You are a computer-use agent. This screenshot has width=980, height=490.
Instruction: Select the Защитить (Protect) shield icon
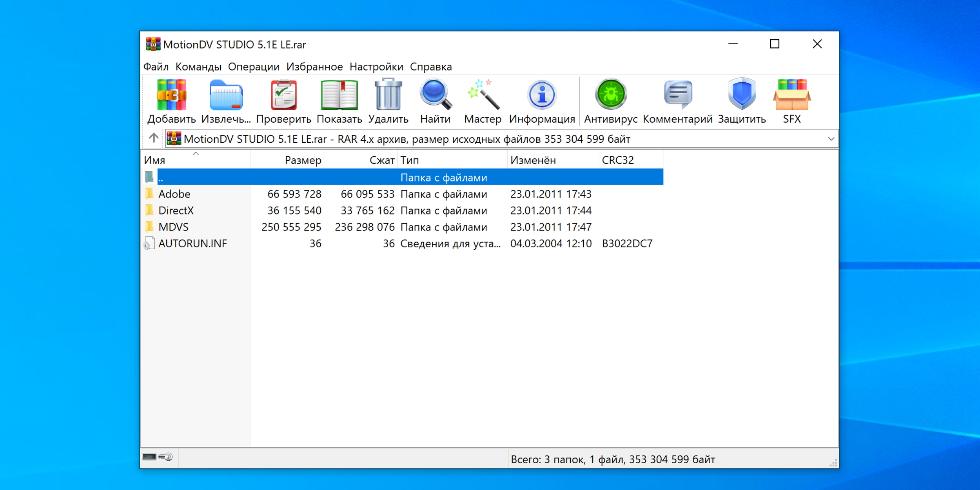tap(742, 95)
